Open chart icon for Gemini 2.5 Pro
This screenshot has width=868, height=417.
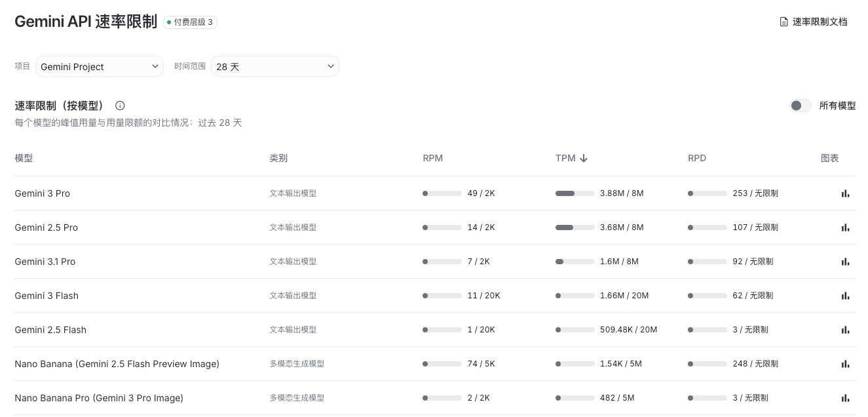click(845, 228)
